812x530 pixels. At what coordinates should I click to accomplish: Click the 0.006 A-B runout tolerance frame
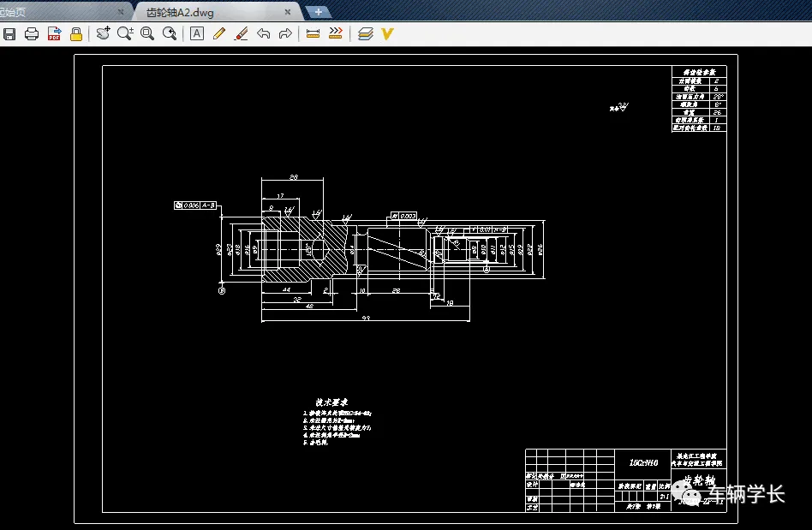194,205
